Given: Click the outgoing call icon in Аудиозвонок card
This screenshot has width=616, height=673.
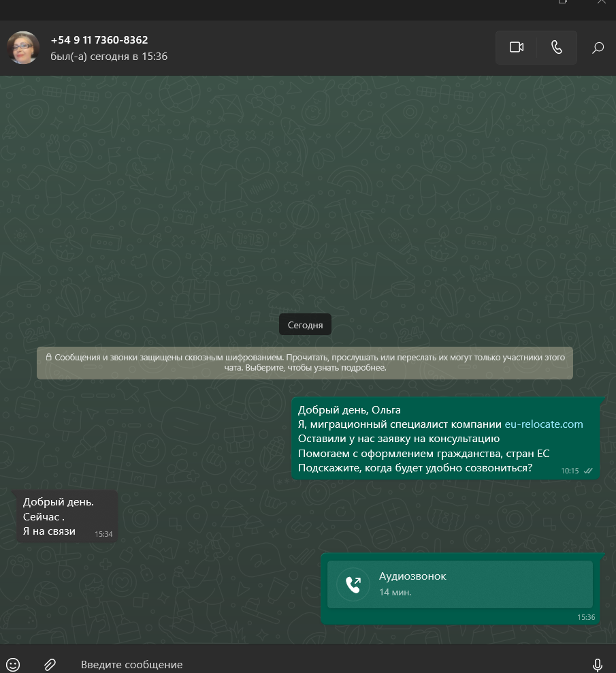Looking at the screenshot, I should point(353,584).
